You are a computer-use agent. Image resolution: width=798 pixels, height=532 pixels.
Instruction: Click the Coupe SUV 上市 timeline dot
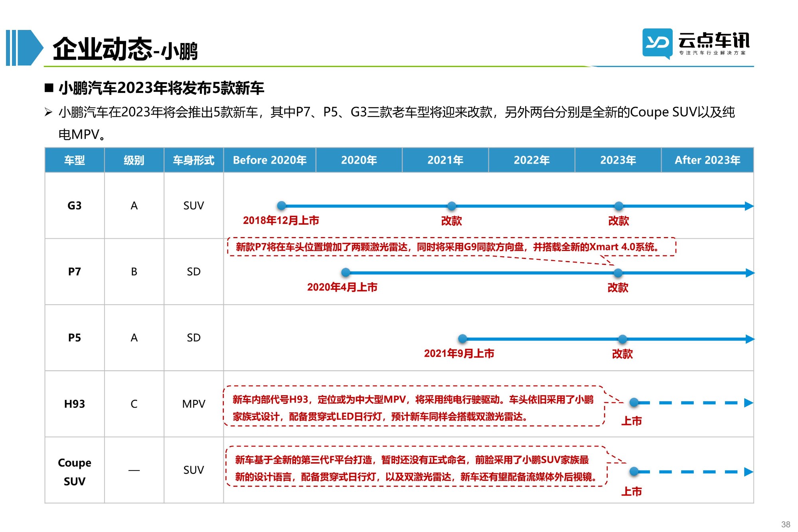[634, 472]
